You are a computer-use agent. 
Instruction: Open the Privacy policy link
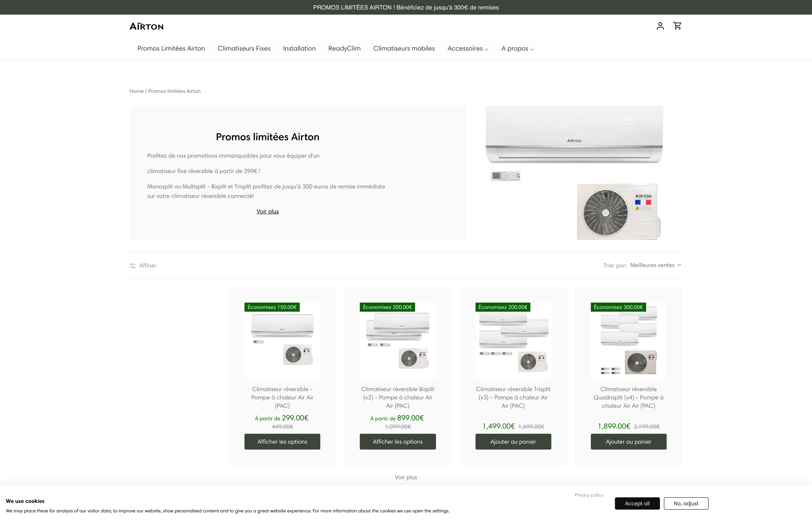tap(588, 495)
